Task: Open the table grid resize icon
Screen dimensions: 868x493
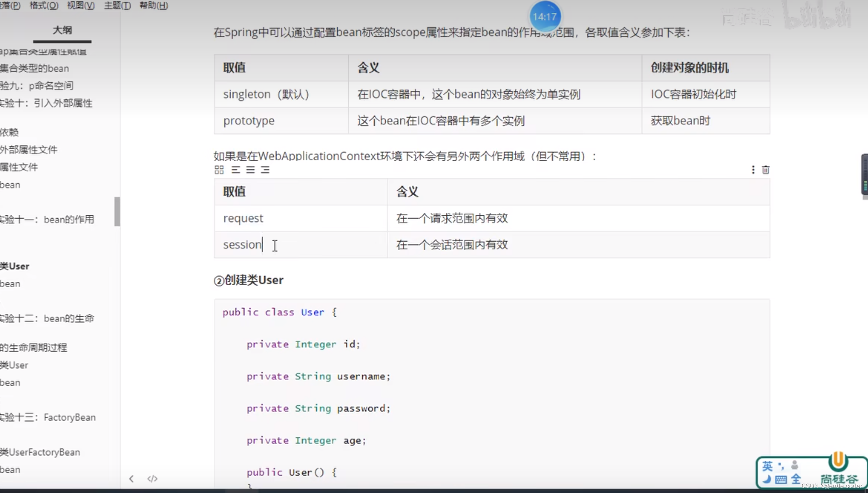Action: coord(219,170)
